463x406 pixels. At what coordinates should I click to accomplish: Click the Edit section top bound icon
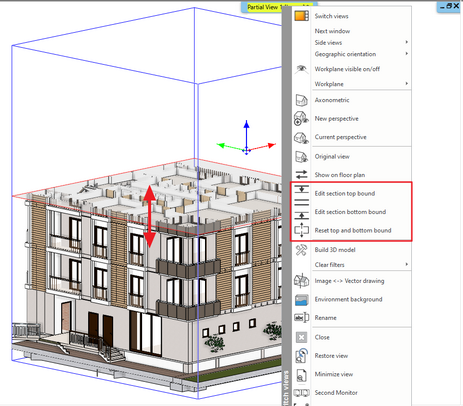(301, 190)
